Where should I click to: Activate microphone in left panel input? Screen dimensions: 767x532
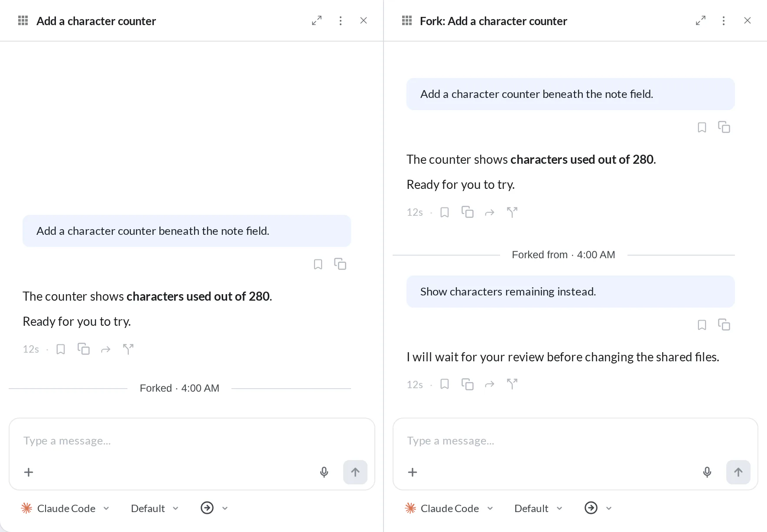324,472
